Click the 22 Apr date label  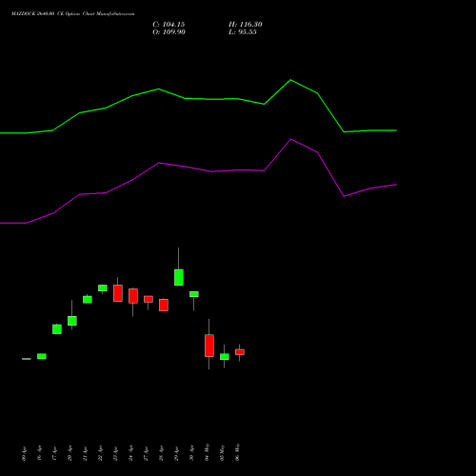[x=101, y=453]
